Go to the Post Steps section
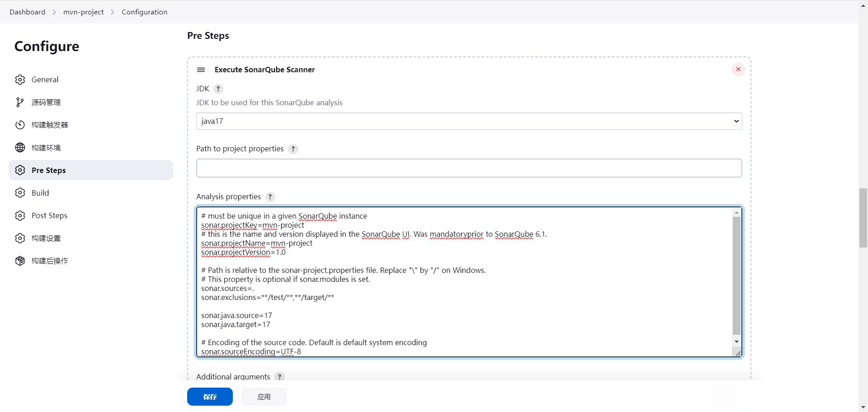 point(91,215)
